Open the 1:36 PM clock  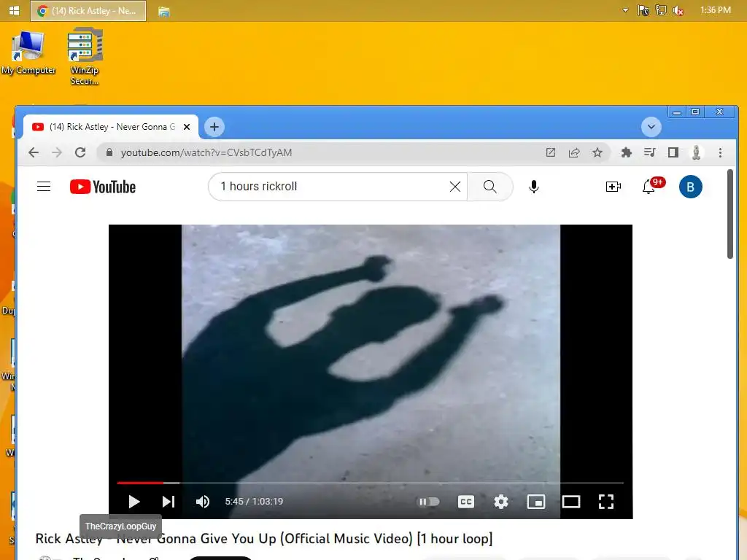click(715, 10)
